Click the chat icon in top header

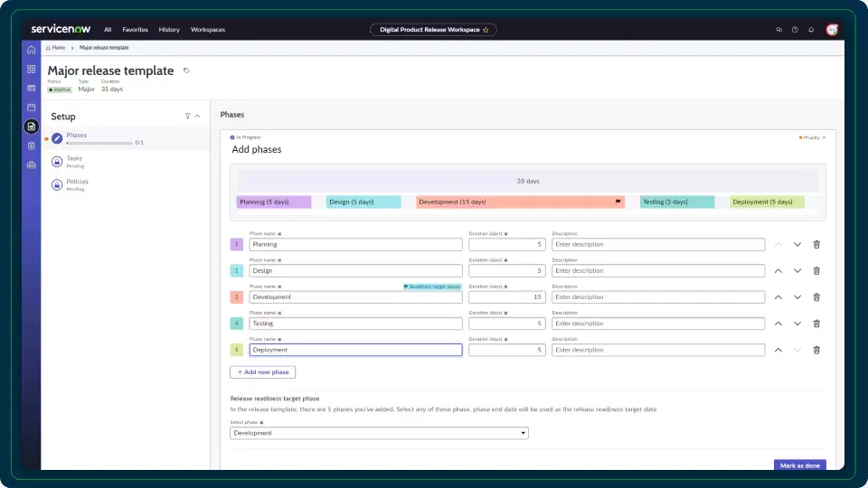778,30
